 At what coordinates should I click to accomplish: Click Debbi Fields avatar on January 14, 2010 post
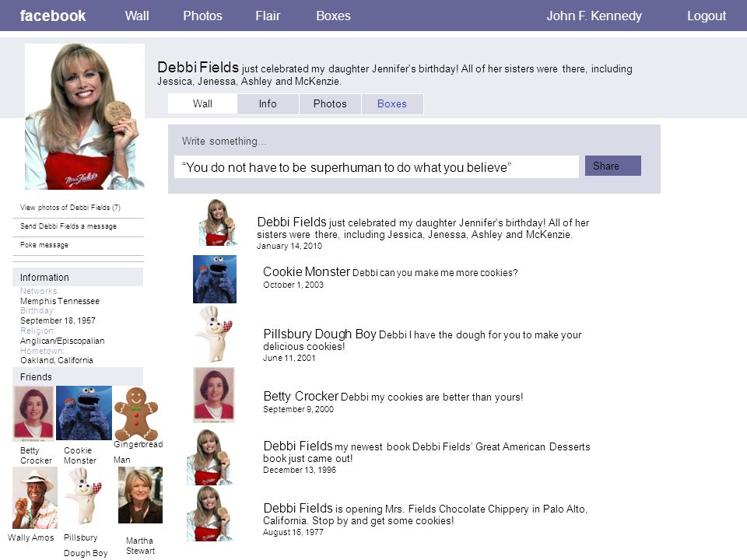(217, 222)
